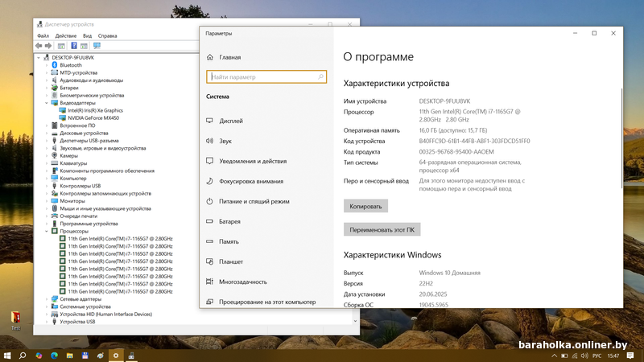Open Microsoft Edge from the taskbar

click(55, 355)
